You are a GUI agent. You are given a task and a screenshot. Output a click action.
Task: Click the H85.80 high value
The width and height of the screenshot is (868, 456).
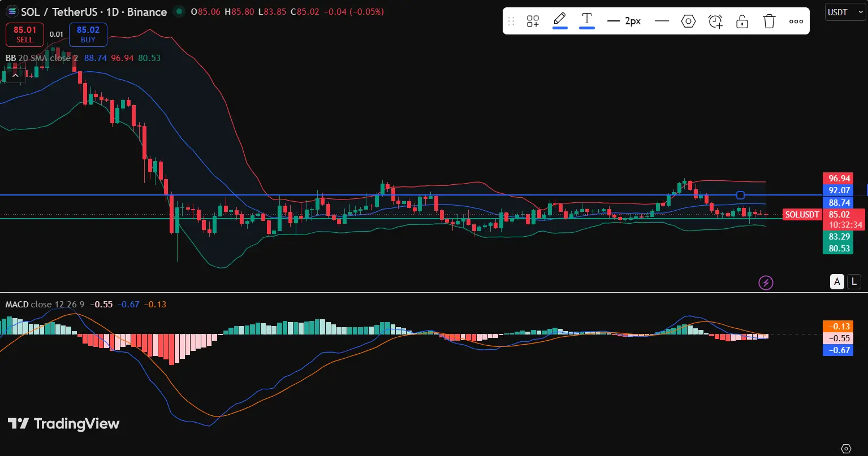pos(240,12)
